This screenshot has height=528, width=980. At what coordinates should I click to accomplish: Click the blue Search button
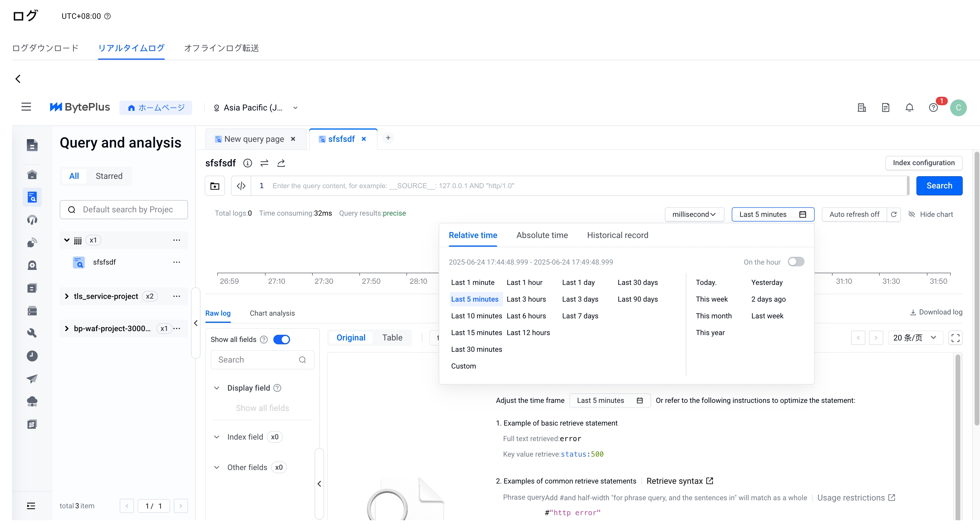(939, 186)
